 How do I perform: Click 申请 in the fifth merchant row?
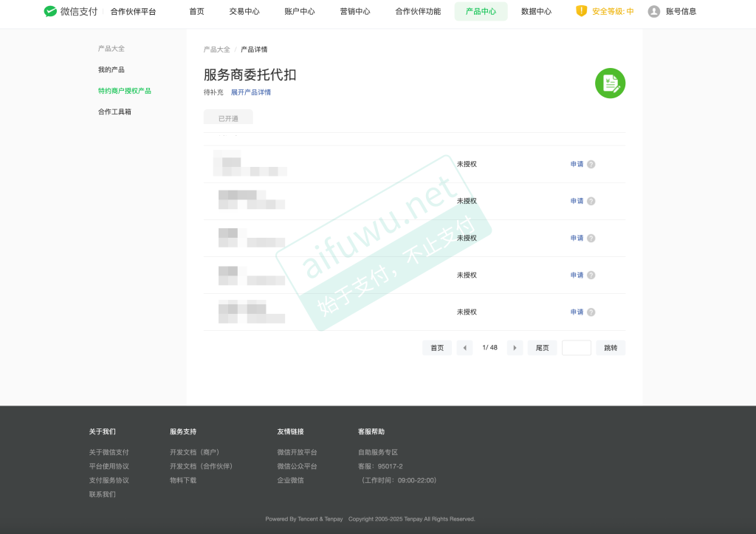tap(577, 312)
